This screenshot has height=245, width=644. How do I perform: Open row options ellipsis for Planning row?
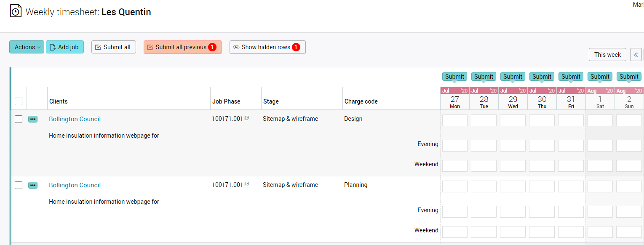[x=33, y=185]
